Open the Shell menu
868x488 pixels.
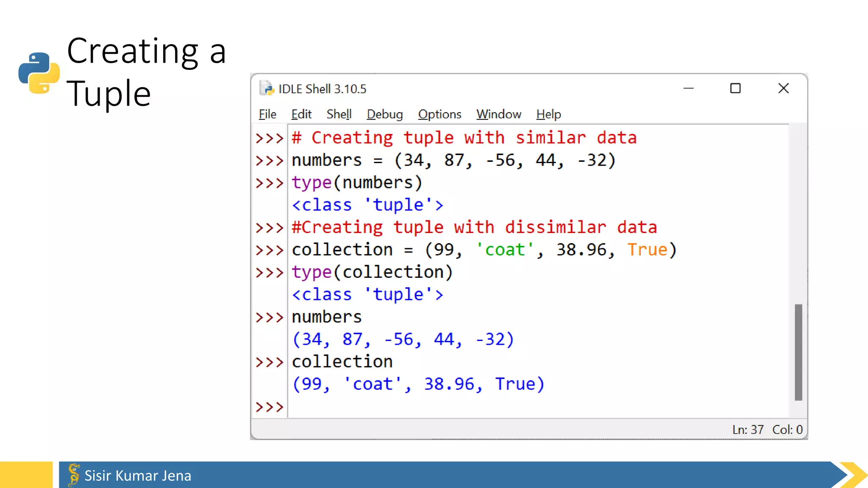pos(339,114)
